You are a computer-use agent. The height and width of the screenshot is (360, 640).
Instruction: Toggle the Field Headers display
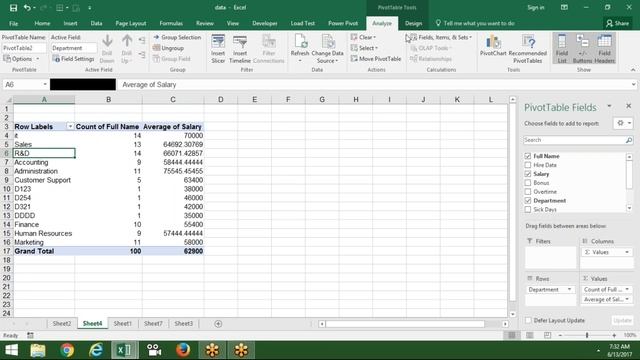[604, 49]
